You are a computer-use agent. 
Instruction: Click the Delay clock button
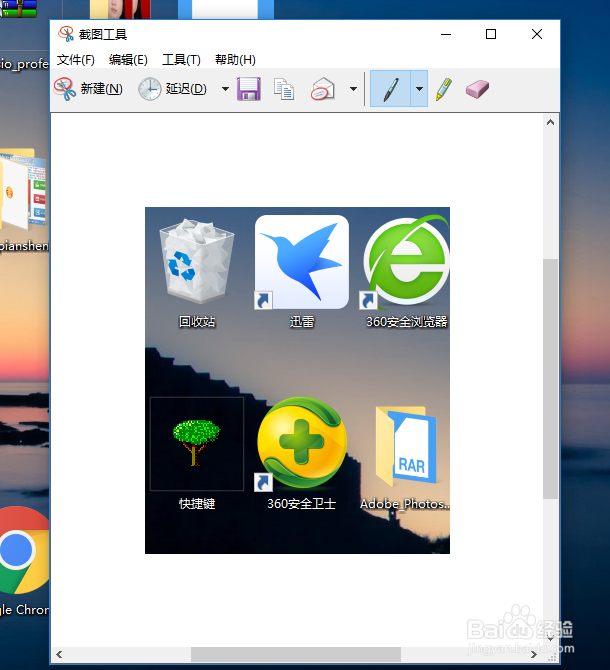coord(173,89)
